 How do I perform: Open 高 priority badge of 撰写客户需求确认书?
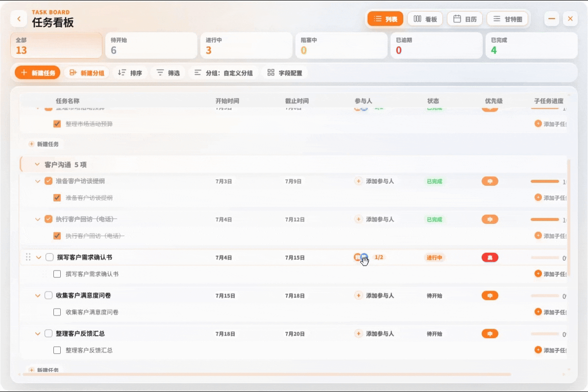(490, 257)
